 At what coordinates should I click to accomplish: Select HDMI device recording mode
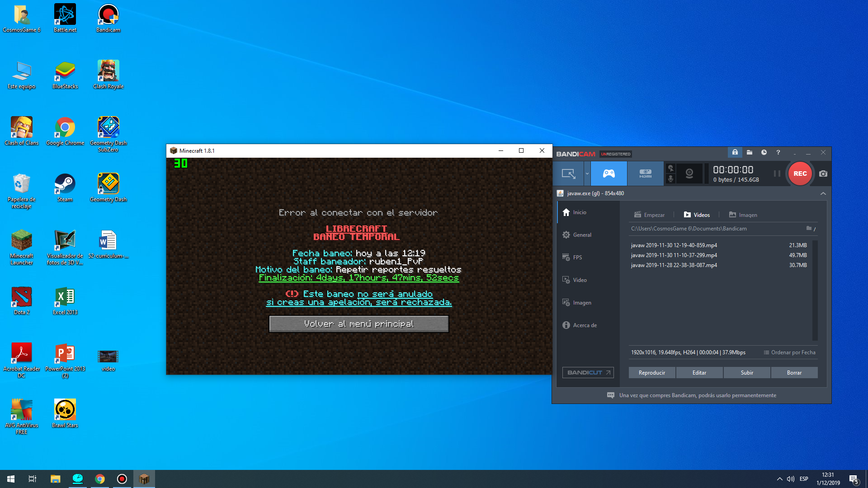[646, 174]
